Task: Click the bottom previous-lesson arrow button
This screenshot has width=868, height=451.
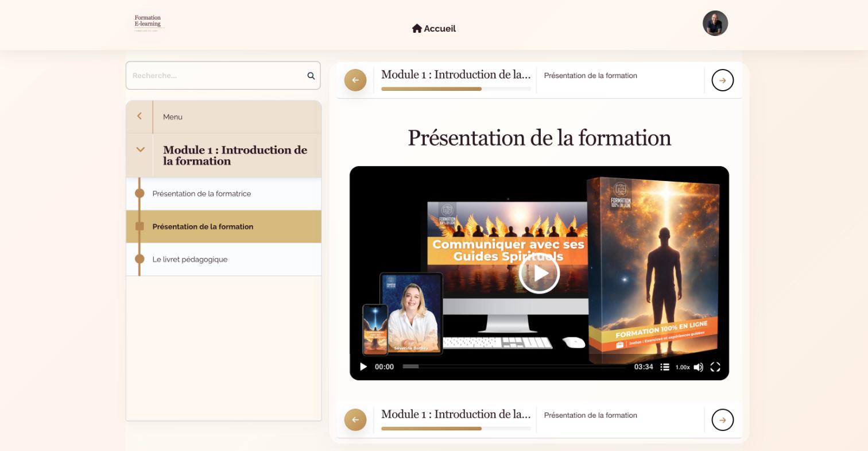Action: pos(355,419)
